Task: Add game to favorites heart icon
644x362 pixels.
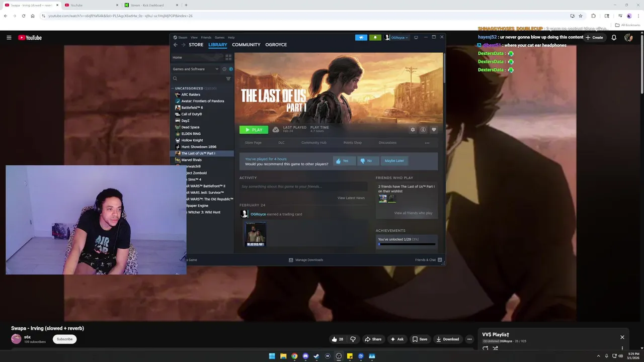Action: 434,130
